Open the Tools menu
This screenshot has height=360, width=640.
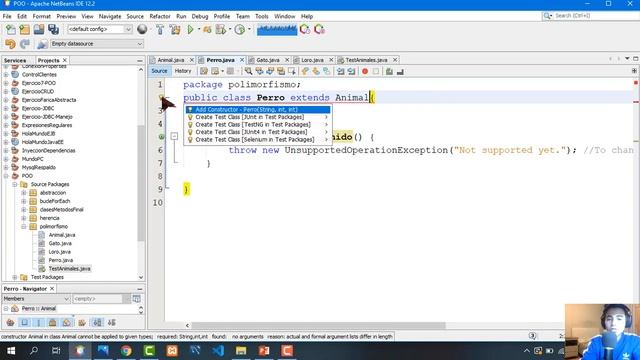point(262,16)
